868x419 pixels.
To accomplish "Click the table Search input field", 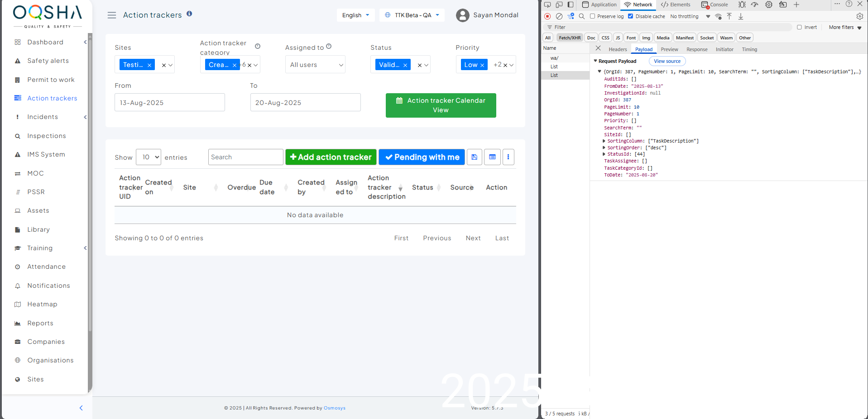I will pos(245,157).
